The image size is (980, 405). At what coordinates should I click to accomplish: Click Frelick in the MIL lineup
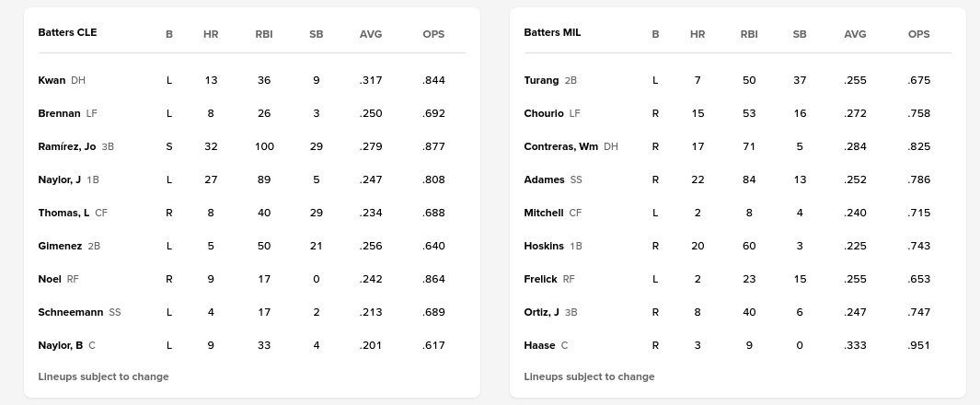click(x=541, y=279)
